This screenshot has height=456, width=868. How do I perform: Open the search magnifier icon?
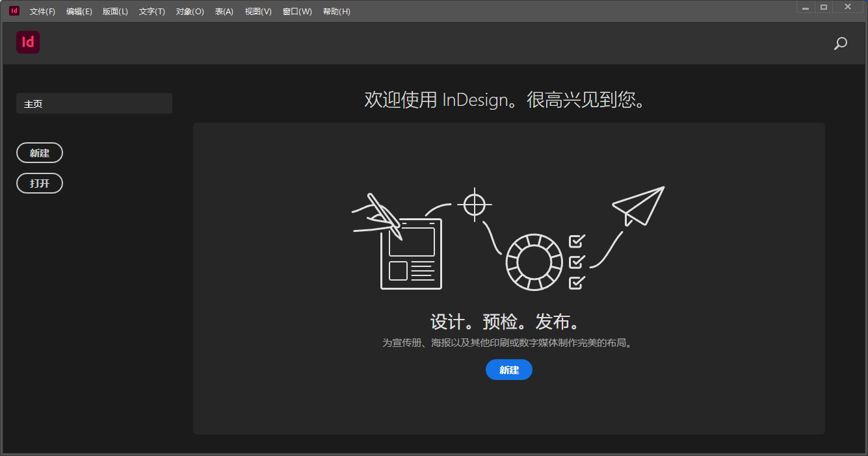pyautogui.click(x=841, y=44)
